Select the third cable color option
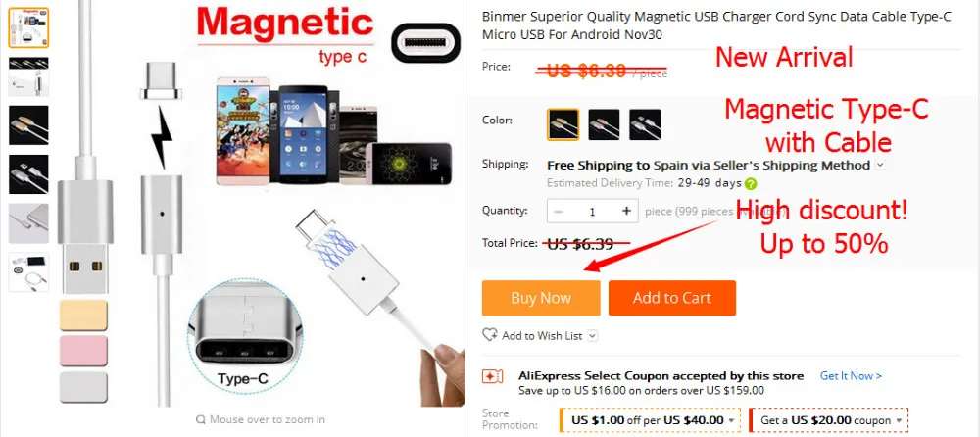The height and width of the screenshot is (437, 980). tap(645, 124)
